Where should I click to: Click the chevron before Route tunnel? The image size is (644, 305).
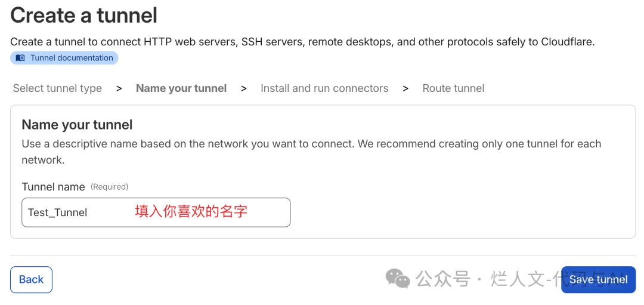[405, 88]
